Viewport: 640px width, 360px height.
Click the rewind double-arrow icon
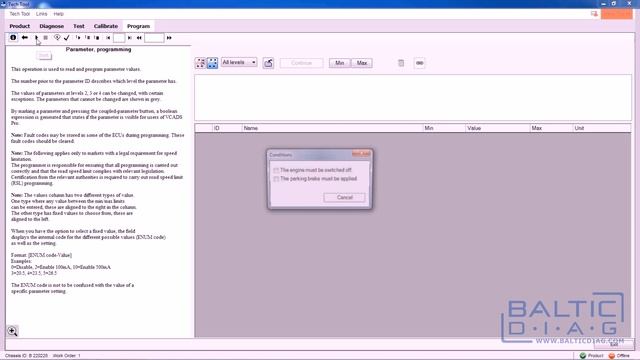tap(139, 38)
